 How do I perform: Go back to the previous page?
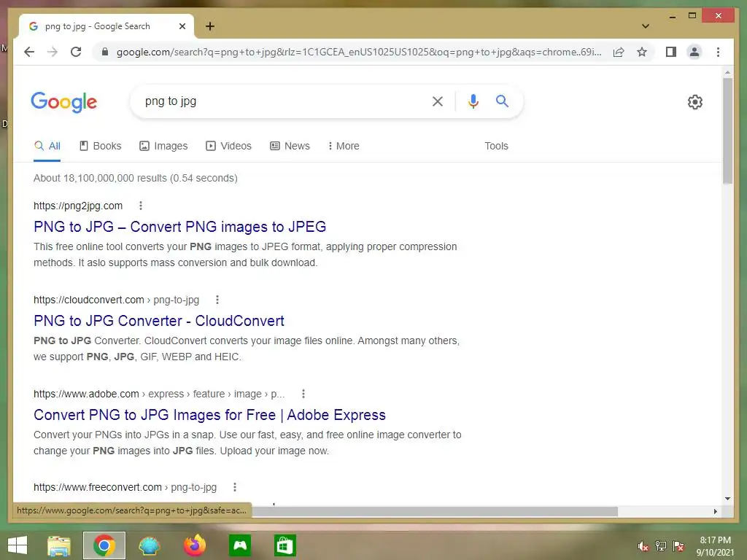tap(29, 52)
